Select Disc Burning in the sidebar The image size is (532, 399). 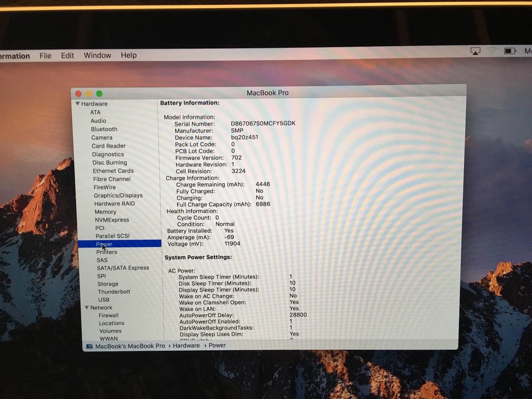coord(110,162)
